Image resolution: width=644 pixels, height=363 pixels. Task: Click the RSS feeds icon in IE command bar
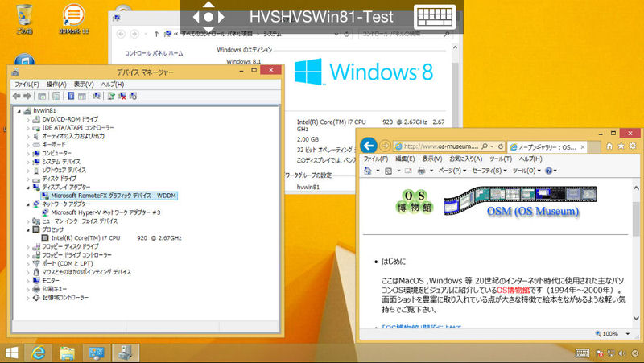(389, 171)
